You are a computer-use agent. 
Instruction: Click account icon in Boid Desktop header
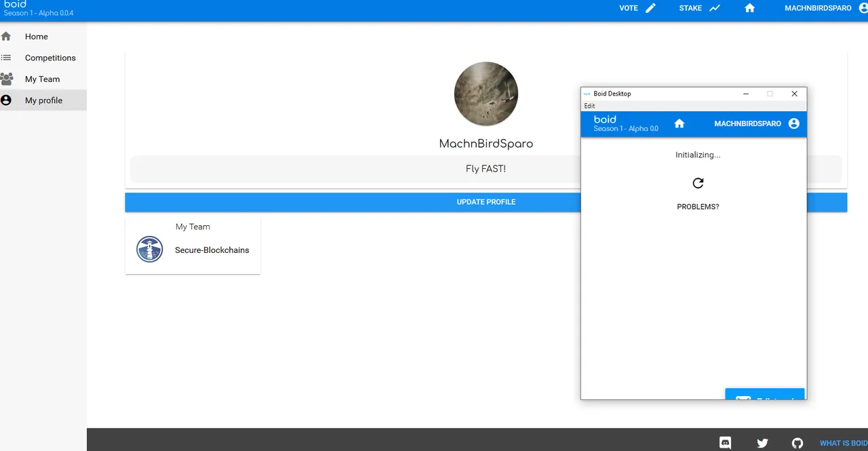(x=794, y=123)
